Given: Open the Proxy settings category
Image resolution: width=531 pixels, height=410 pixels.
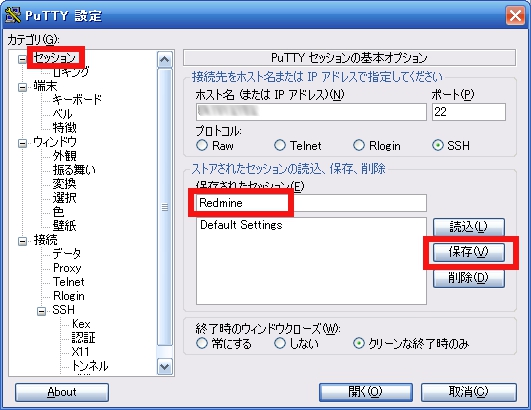Looking at the screenshot, I should (x=67, y=268).
